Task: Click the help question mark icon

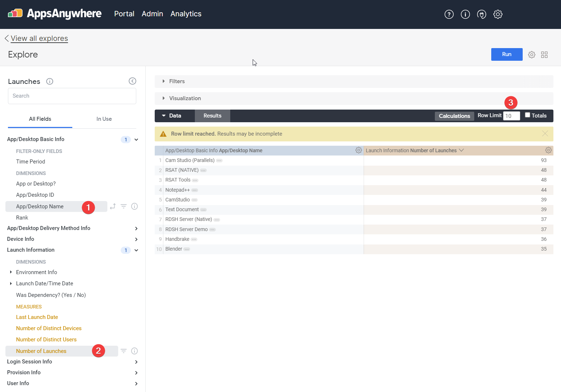Action: (449, 14)
